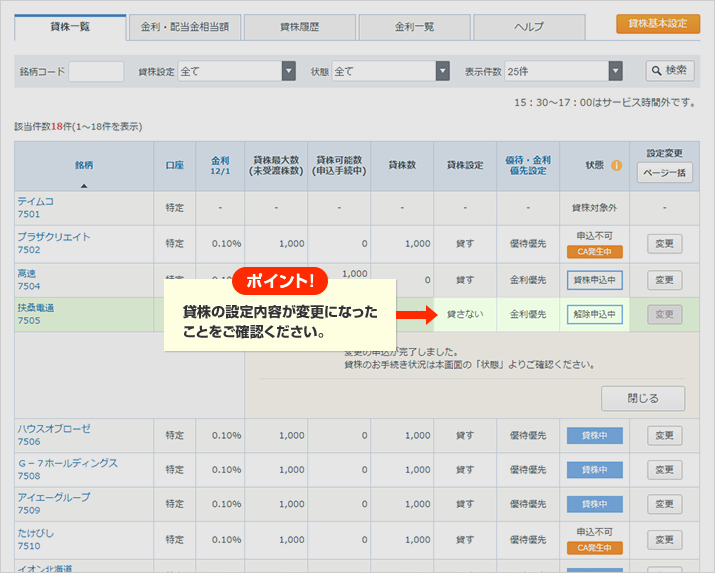This screenshot has width=715, height=573.
Task: Open the 状態 filter dropdown
Action: click(x=442, y=71)
